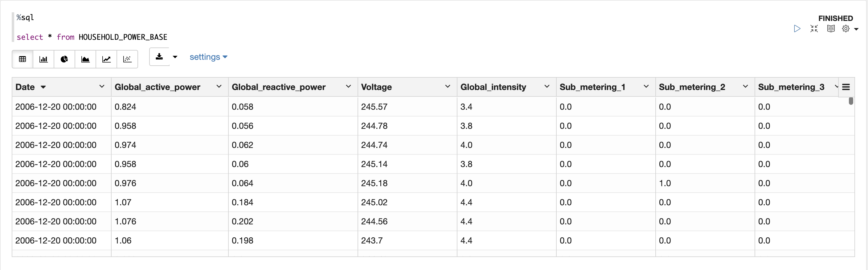Switch to table view
Viewport: 868px width, 270px height.
pos(23,59)
